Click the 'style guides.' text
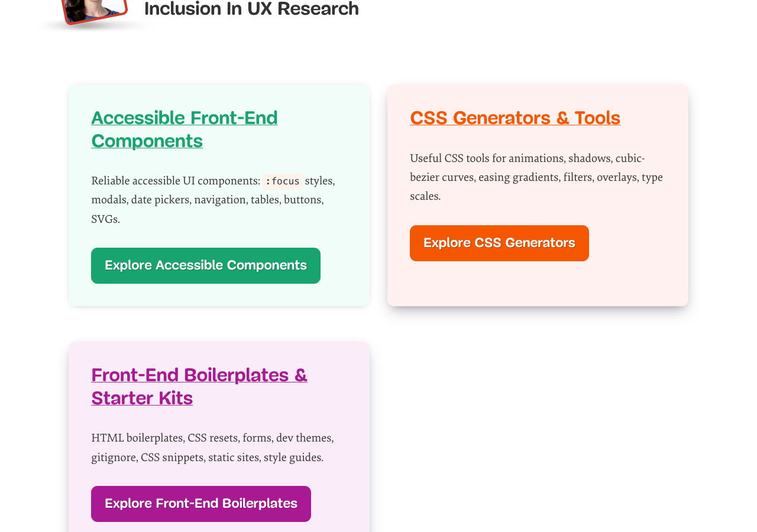Image resolution: width=757 pixels, height=532 pixels. (294, 458)
